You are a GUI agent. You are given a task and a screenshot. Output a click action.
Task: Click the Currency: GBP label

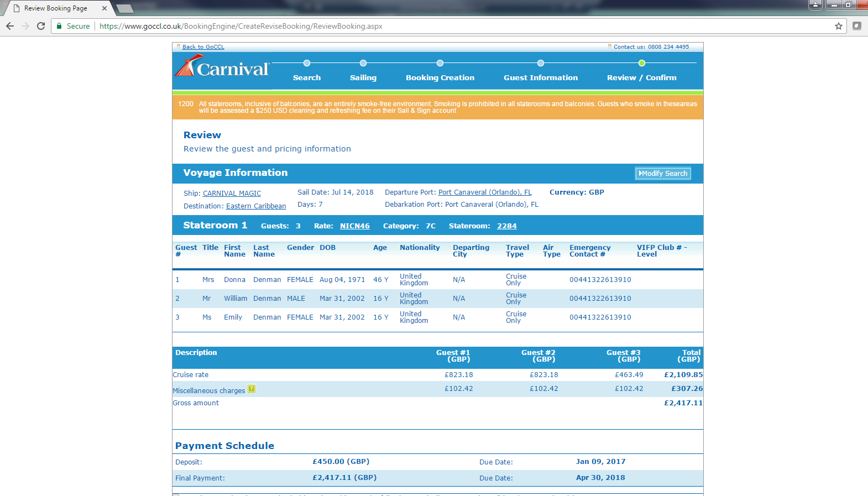point(577,192)
